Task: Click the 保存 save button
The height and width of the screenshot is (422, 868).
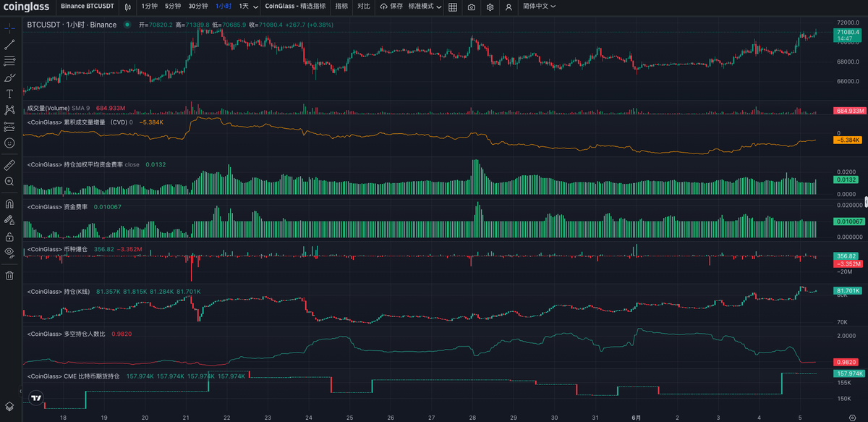Action: (x=391, y=7)
